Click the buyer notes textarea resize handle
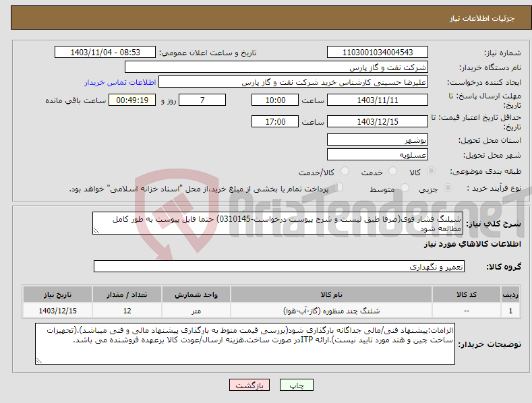The image size is (532, 403). (39, 361)
